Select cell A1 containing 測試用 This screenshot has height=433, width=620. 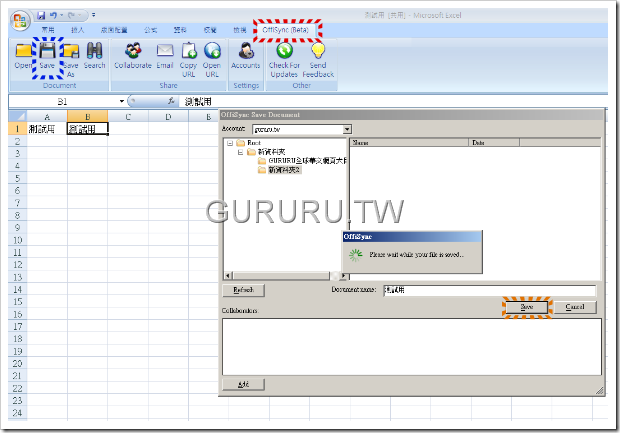pyautogui.click(x=47, y=129)
